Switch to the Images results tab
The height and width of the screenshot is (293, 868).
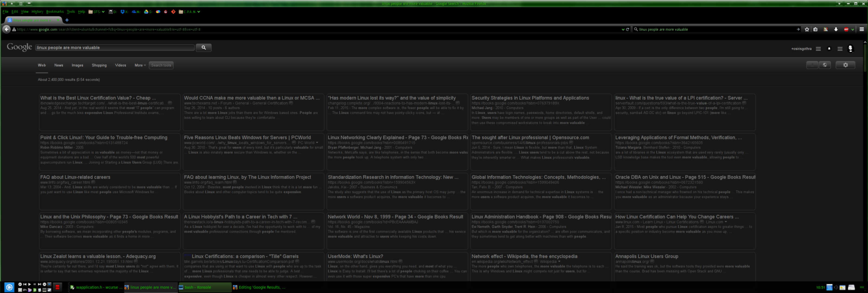click(78, 65)
